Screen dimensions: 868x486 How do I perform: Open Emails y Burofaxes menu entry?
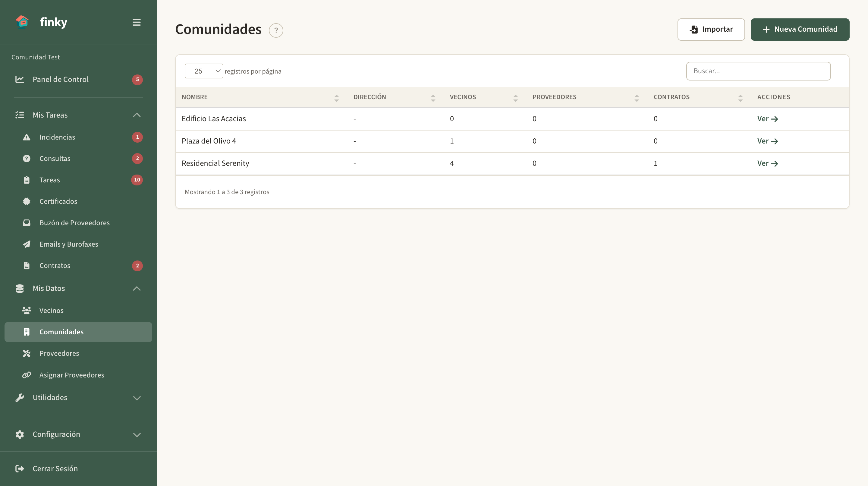point(78,244)
